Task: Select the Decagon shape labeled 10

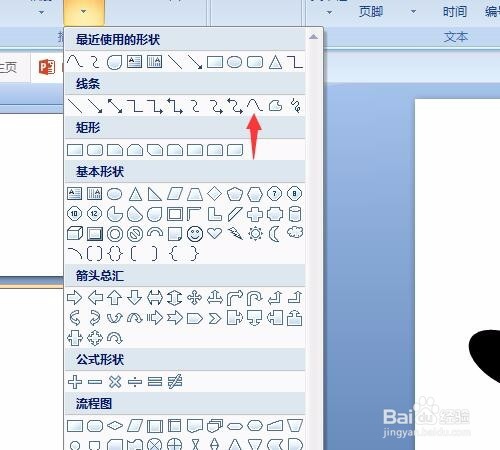Action: tap(75, 214)
